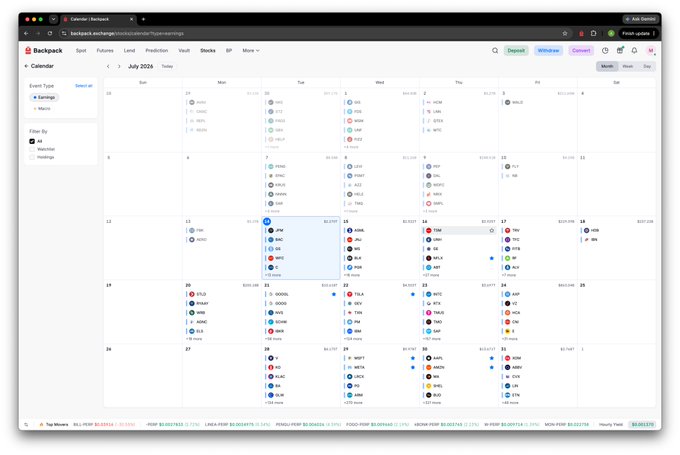This screenshot has width=680, height=455.
Task: Open the Chrome tab search dropdown
Action: click(53, 19)
